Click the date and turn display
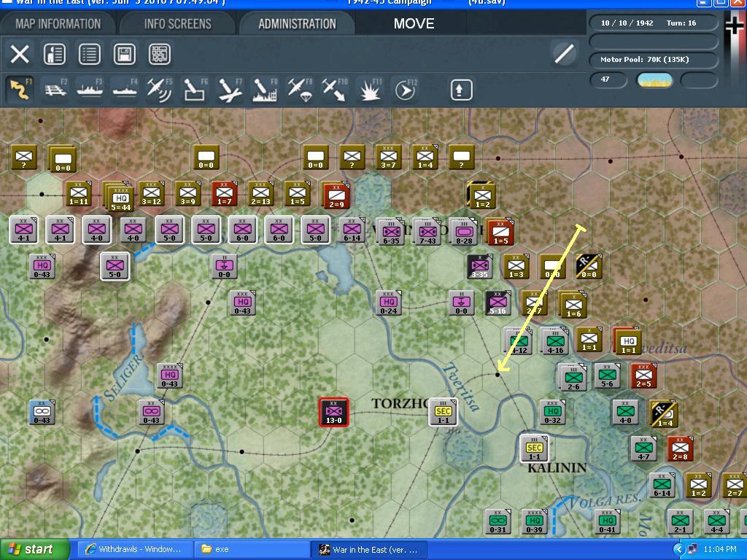 (653, 23)
